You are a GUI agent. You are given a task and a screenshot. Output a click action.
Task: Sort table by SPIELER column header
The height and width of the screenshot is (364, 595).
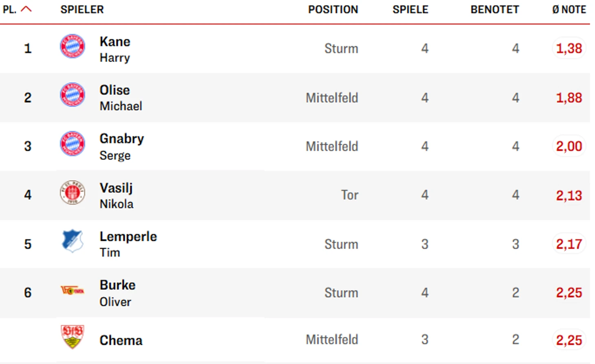(x=82, y=9)
